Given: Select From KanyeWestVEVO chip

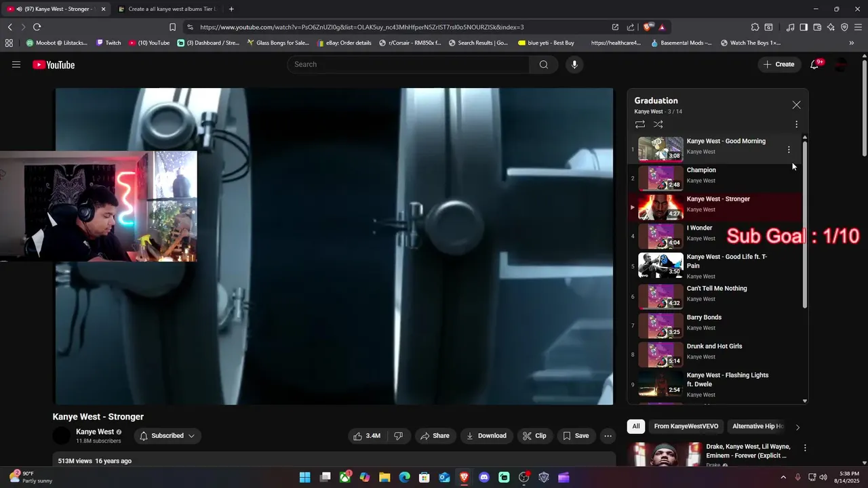Looking at the screenshot, I should click(686, 426).
